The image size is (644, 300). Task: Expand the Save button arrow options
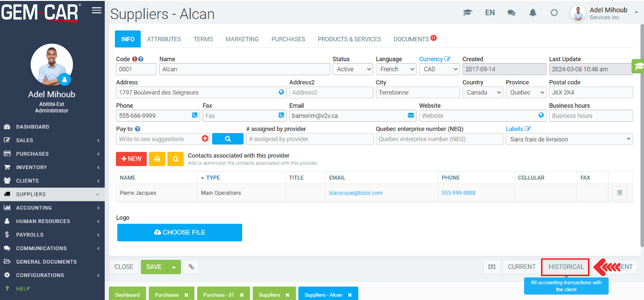(x=173, y=267)
